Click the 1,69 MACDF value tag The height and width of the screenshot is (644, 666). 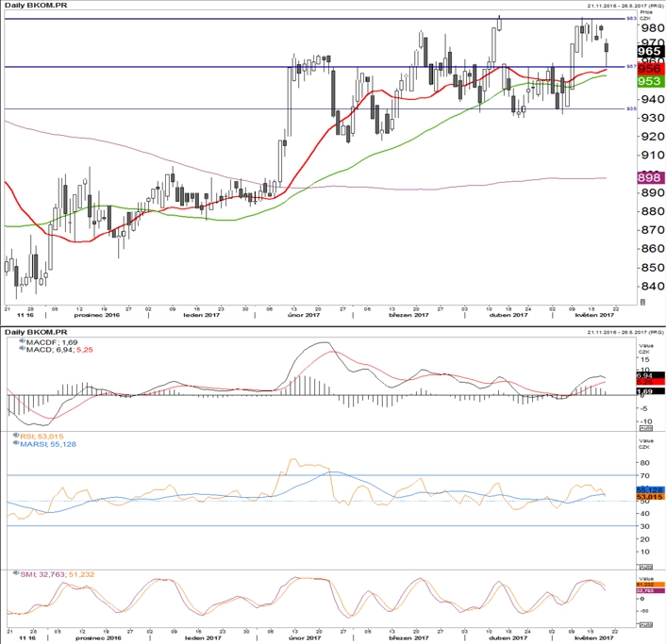click(650, 391)
